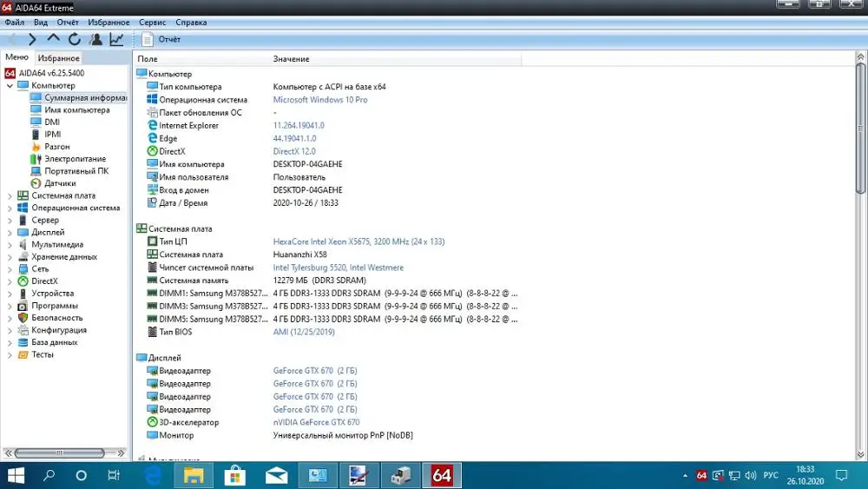
Task: Expand the Мультимедиа tree node
Action: (10, 245)
